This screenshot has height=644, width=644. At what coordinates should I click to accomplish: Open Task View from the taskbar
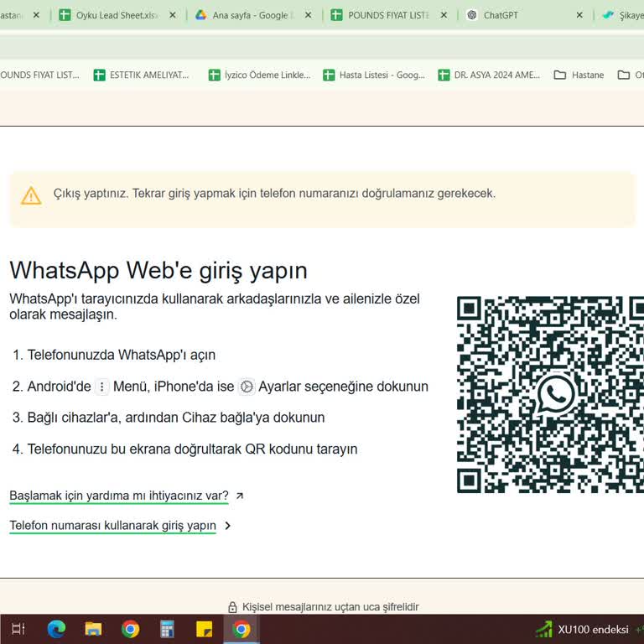pyautogui.click(x=18, y=629)
